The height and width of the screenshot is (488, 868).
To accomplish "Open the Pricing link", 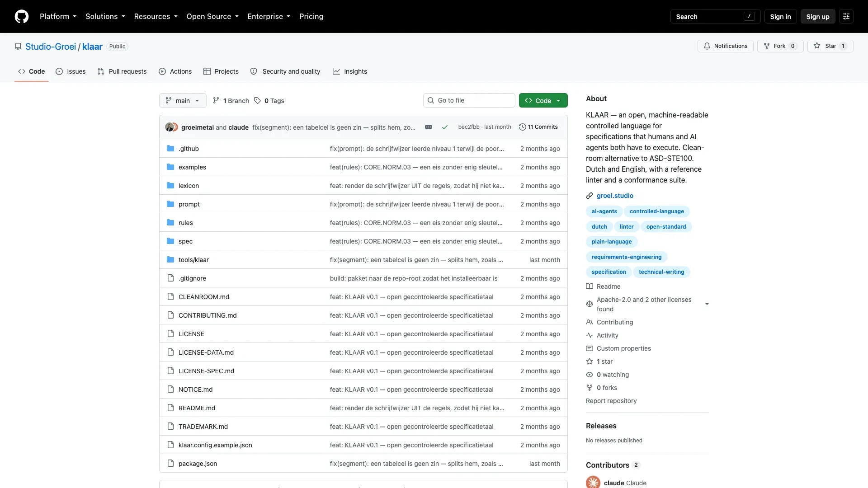I will pos(311,16).
